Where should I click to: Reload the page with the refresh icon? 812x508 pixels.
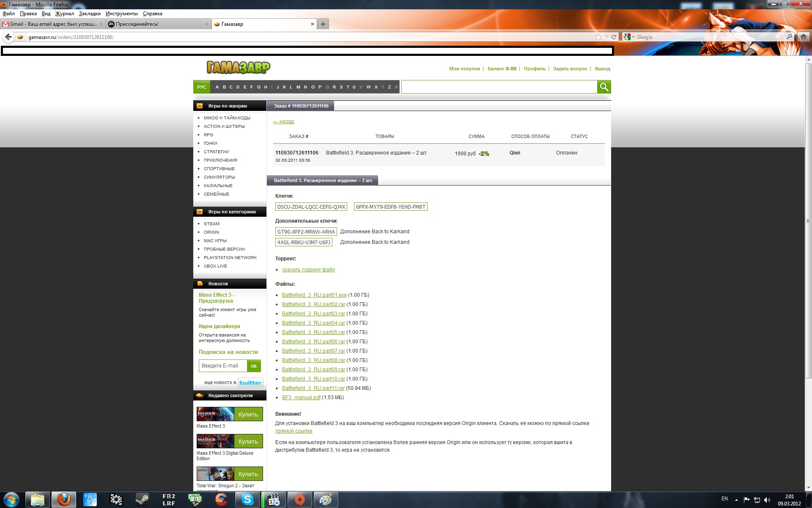point(614,37)
